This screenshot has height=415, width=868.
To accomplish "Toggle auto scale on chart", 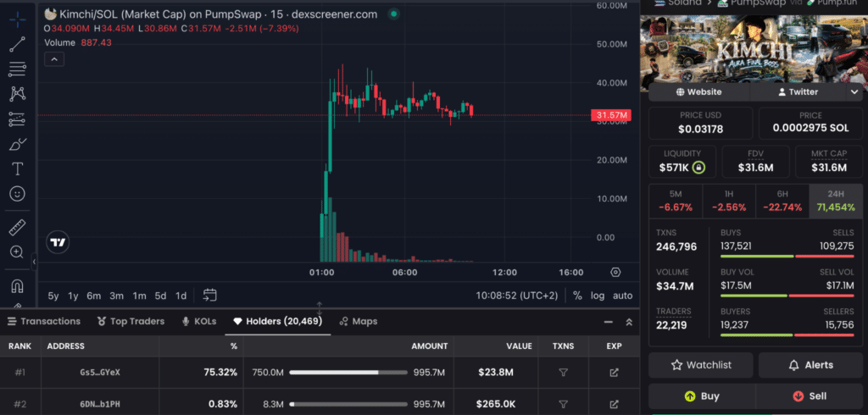I will tap(623, 296).
